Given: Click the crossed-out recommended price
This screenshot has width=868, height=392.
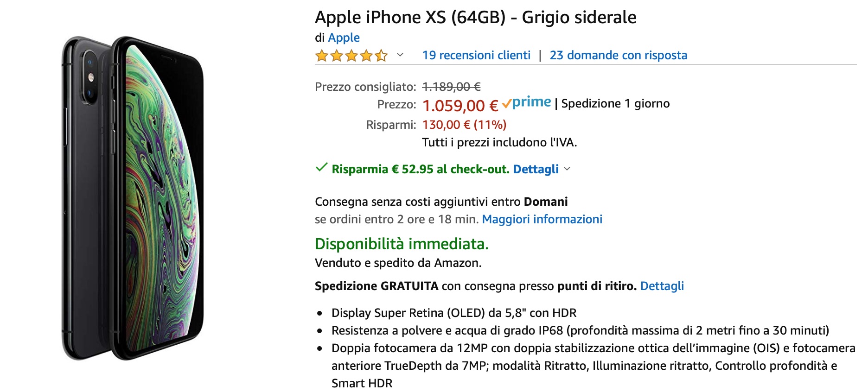Looking at the screenshot, I should [452, 86].
